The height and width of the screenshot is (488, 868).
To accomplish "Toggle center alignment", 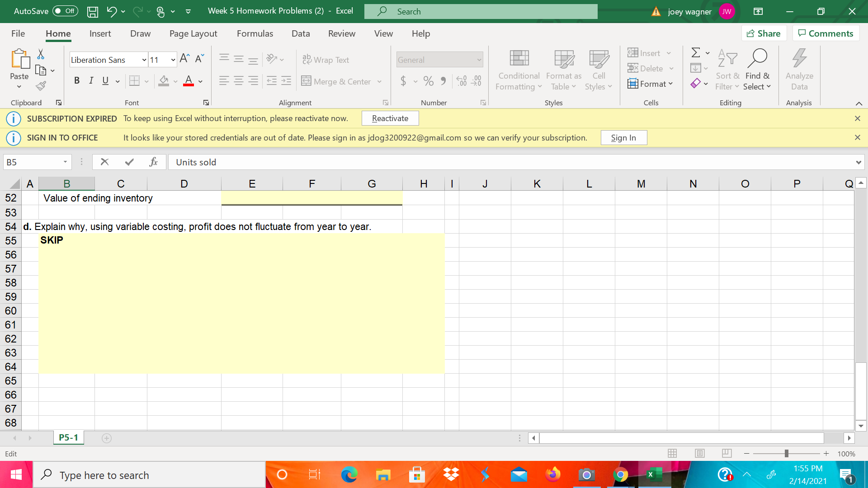I will 238,81.
